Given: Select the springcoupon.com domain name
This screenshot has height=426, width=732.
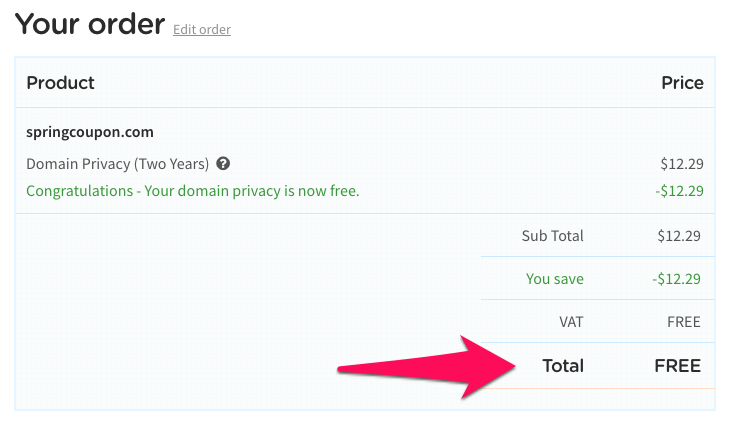Looking at the screenshot, I should tap(90, 132).
